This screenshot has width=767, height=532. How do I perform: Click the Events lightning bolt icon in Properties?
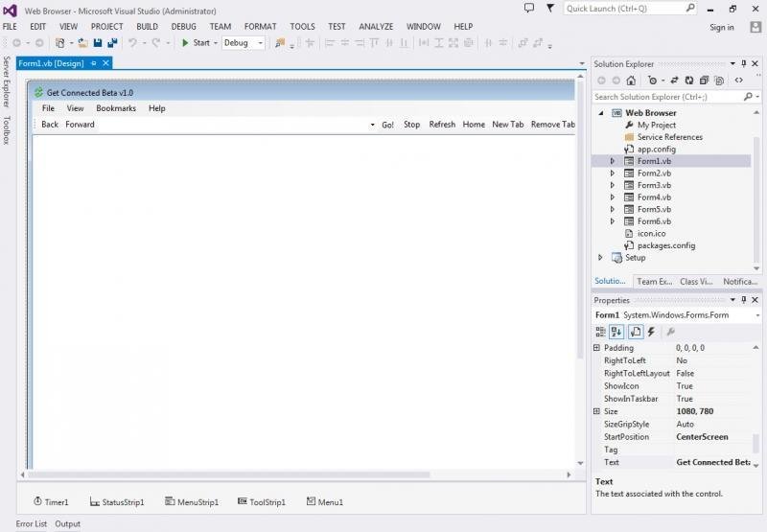(x=651, y=332)
